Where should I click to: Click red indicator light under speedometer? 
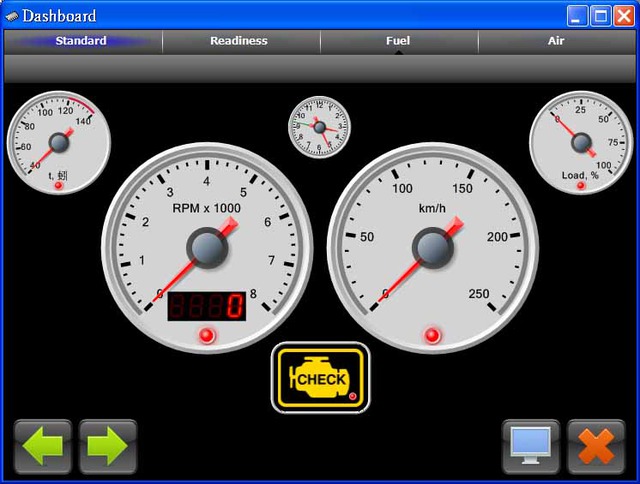[x=432, y=334]
